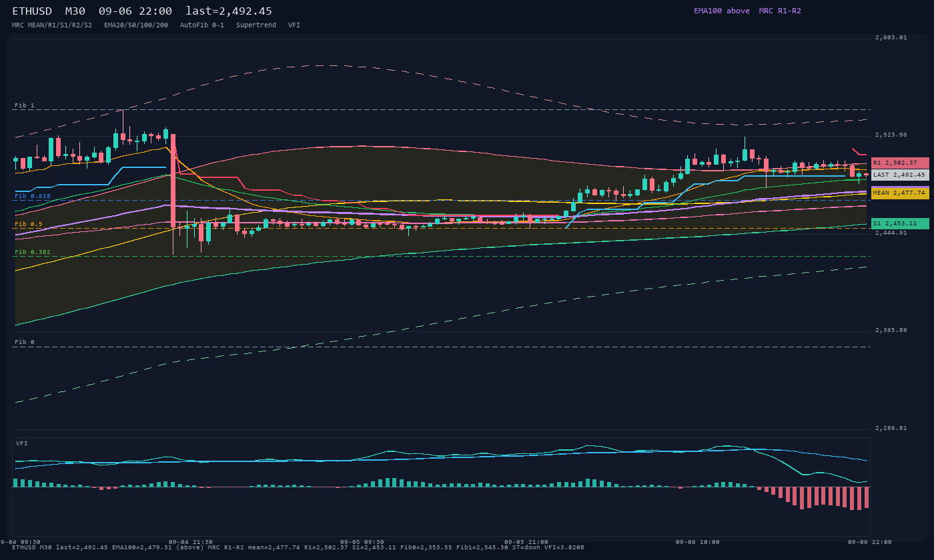Click the 09-05 21:00 time axis label
This screenshot has height=560, width=934.
coord(526,542)
